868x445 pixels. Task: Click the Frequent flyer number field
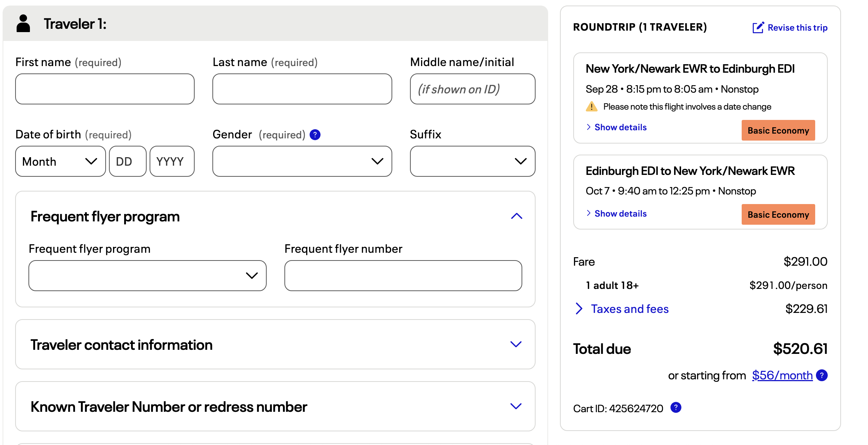pyautogui.click(x=403, y=276)
